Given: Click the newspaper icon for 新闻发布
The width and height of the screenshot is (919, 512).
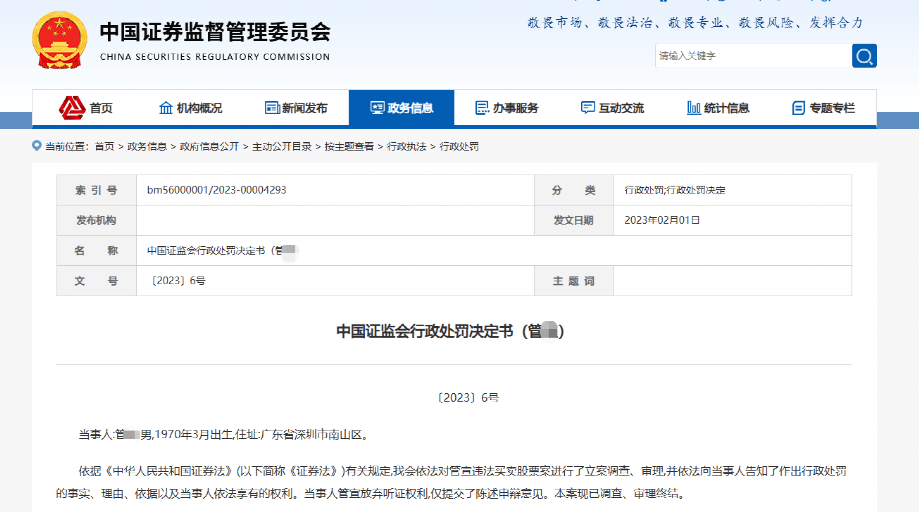Looking at the screenshot, I should [271, 108].
